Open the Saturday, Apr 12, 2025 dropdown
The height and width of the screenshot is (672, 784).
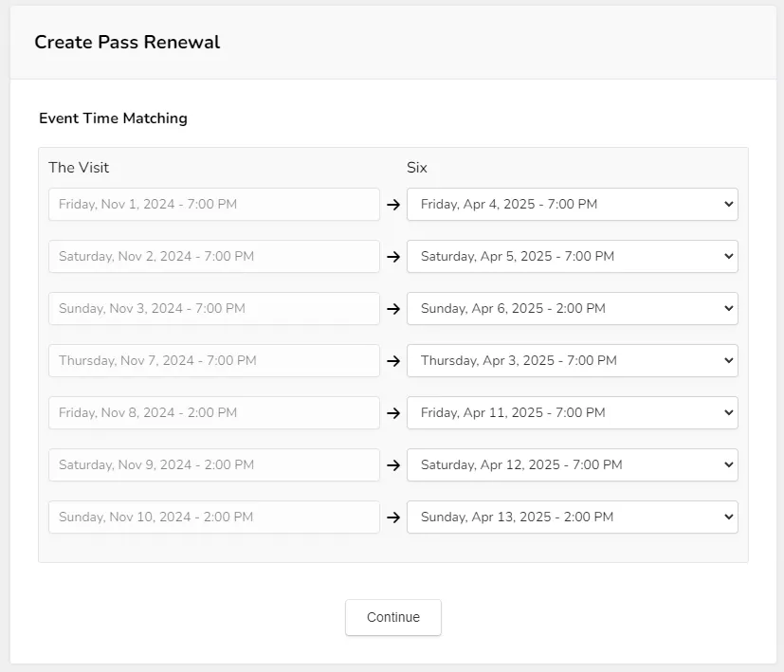click(572, 465)
